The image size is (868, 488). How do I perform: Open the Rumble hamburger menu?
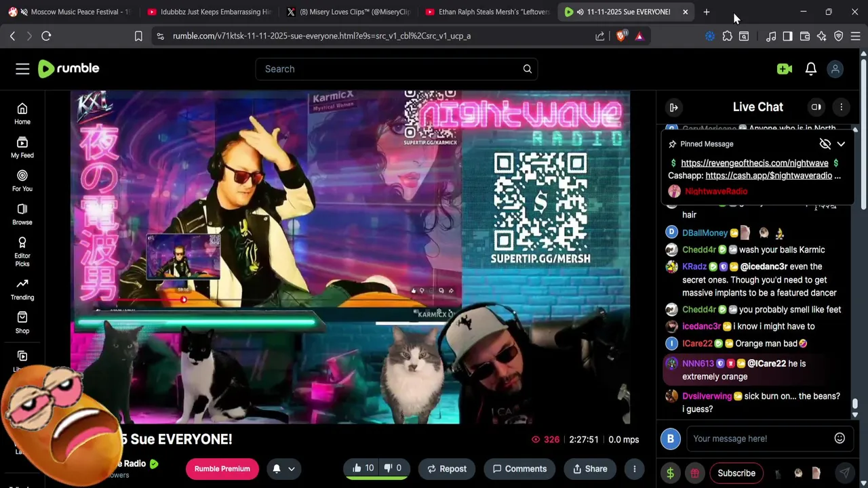pos(22,68)
